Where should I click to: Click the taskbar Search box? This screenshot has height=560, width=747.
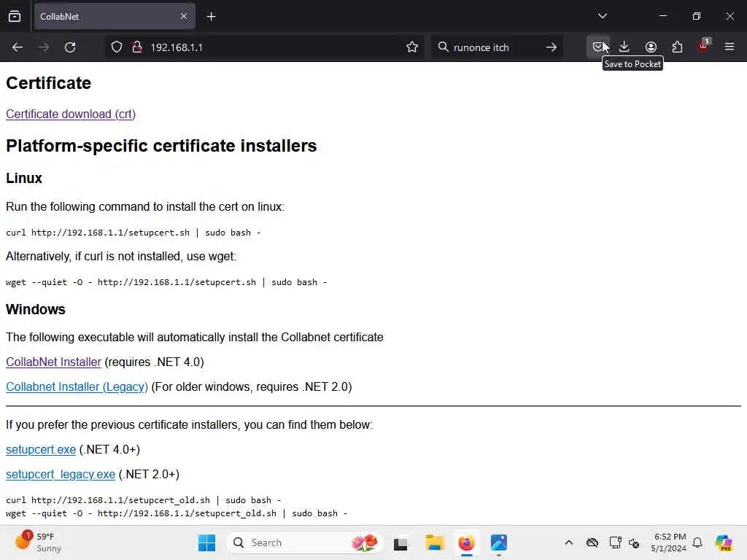tap(305, 542)
